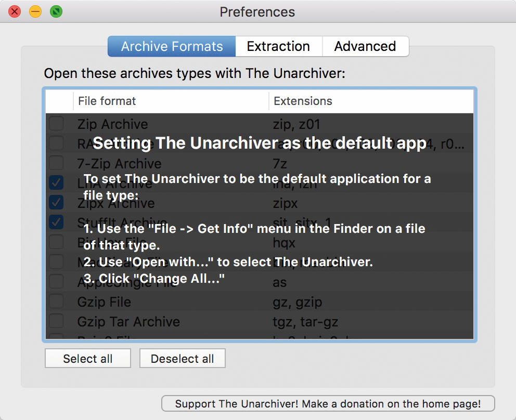Select the 'zipx' extensions cell

(286, 204)
